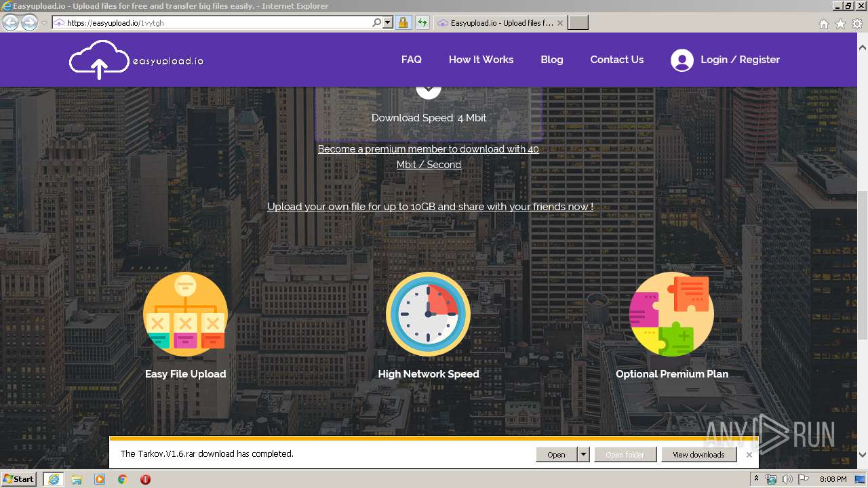Click the browser Home icon
Viewport: 868px width, 488px height.
coord(823,24)
